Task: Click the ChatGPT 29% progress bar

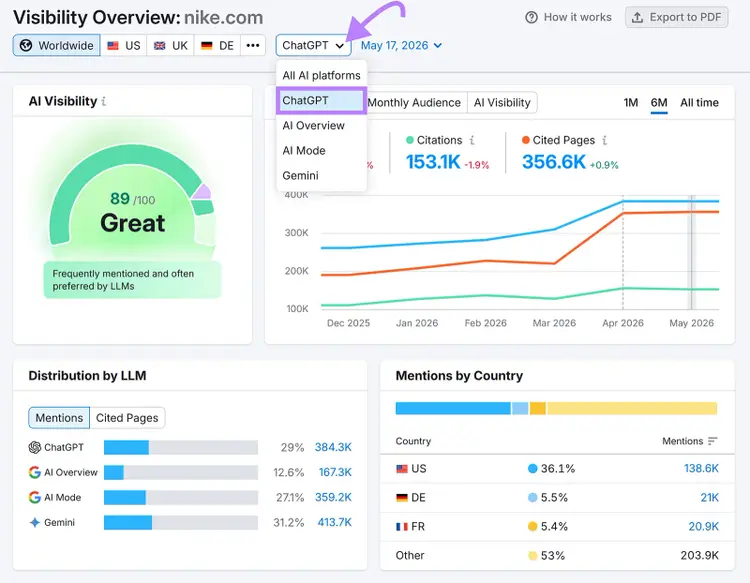Action: (181, 448)
